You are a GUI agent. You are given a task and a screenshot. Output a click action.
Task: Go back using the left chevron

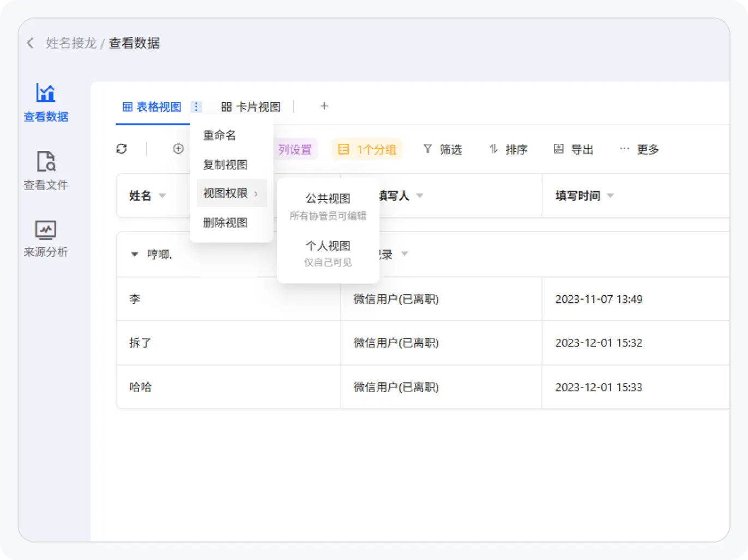click(30, 43)
